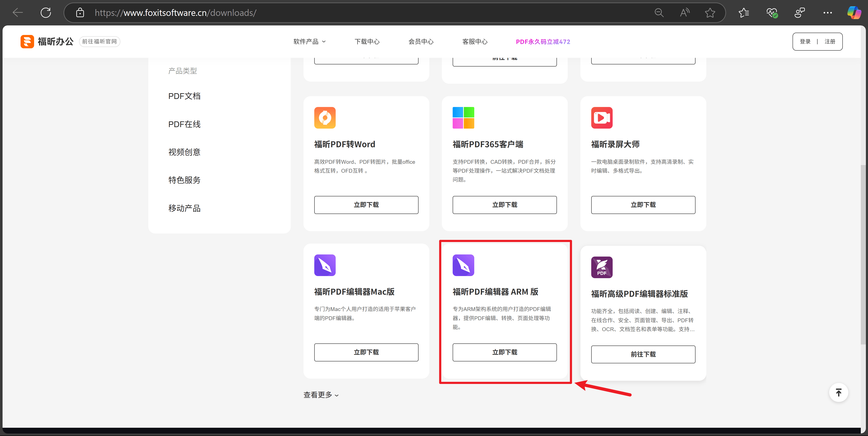Select the PDF文档 product category
The image size is (868, 436).
click(184, 96)
